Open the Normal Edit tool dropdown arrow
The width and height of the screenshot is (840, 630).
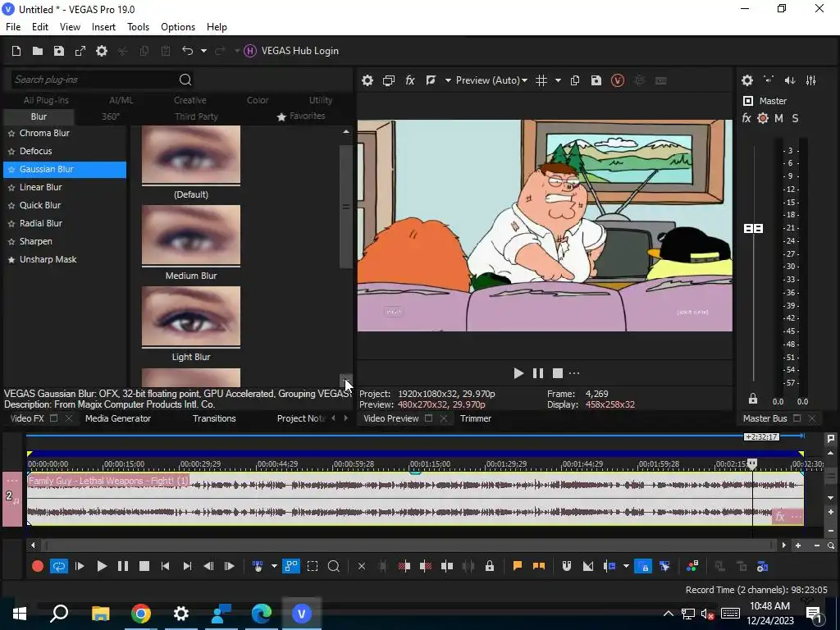click(274, 566)
